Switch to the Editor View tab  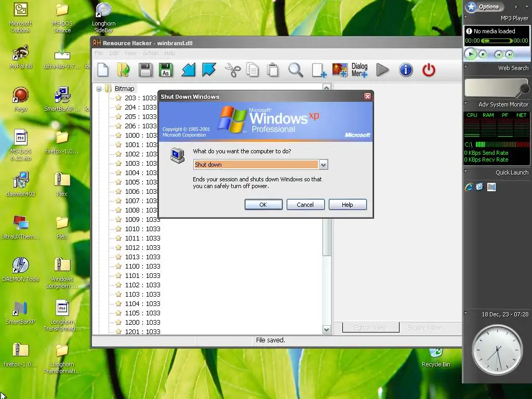pos(370,328)
